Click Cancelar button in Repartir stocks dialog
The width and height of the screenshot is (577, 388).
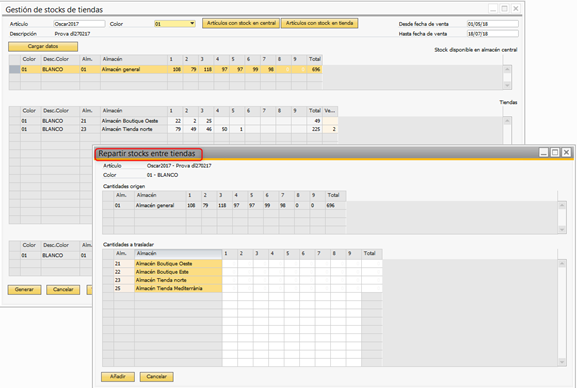(x=156, y=377)
